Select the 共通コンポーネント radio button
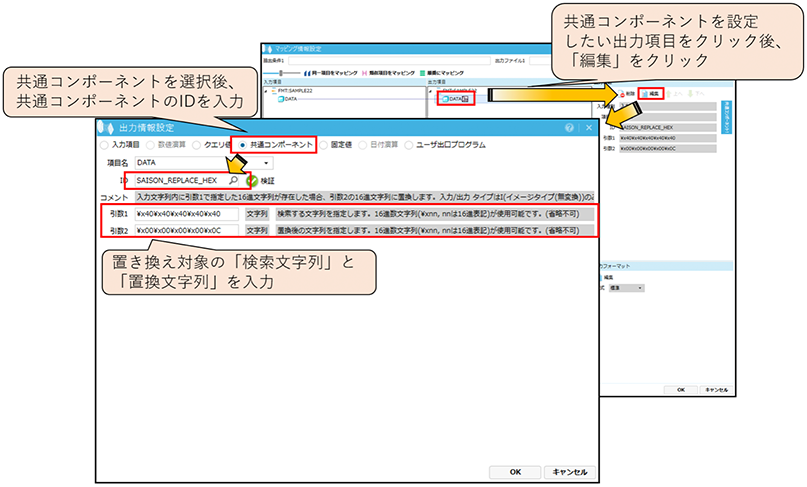This screenshot has width=807, height=487. [x=242, y=145]
